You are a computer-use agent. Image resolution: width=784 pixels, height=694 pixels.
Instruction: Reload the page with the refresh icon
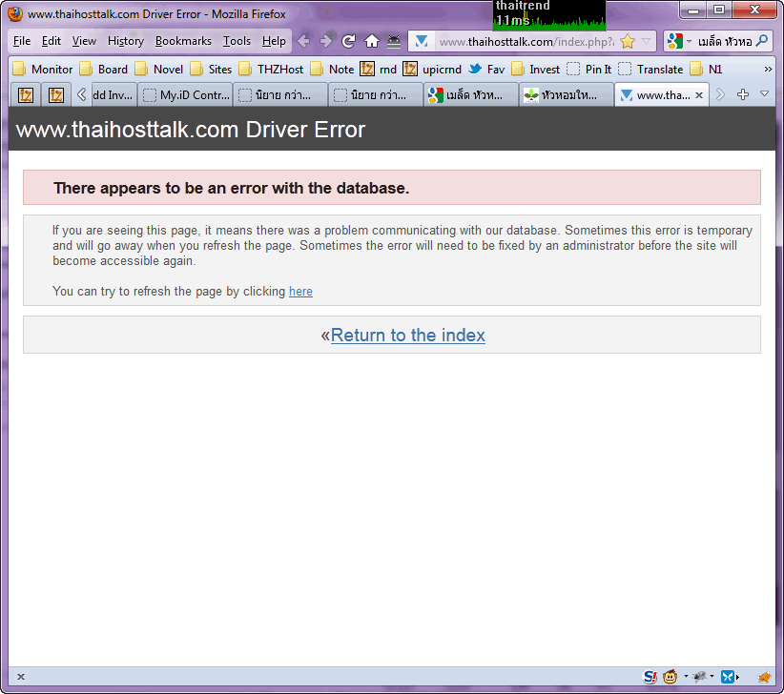click(x=348, y=41)
